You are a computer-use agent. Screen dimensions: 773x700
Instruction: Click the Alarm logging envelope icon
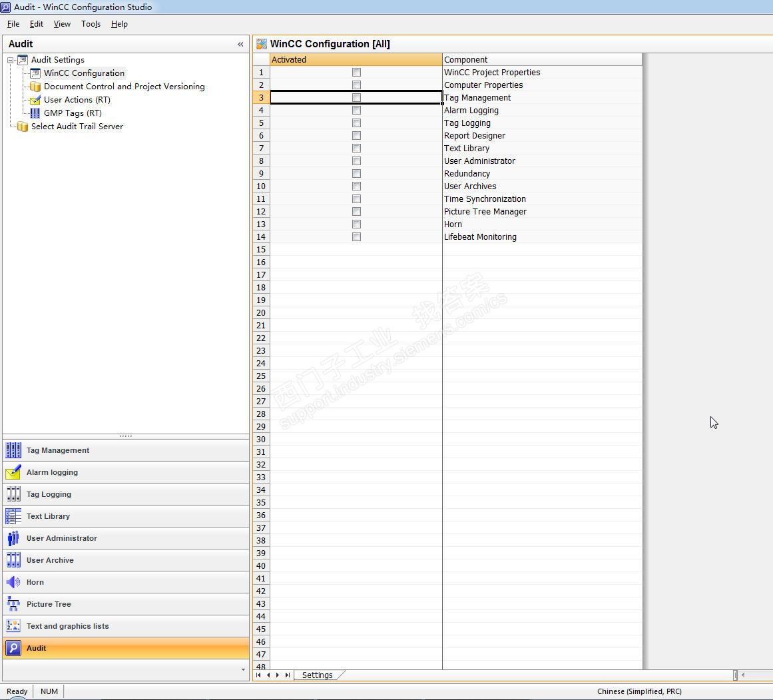tap(13, 472)
